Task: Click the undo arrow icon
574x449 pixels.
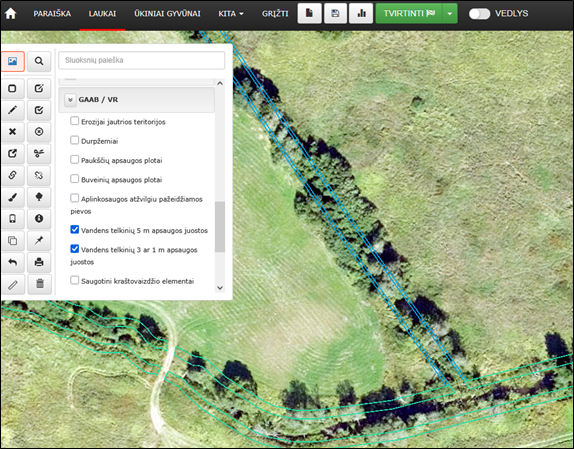Action: [x=12, y=262]
